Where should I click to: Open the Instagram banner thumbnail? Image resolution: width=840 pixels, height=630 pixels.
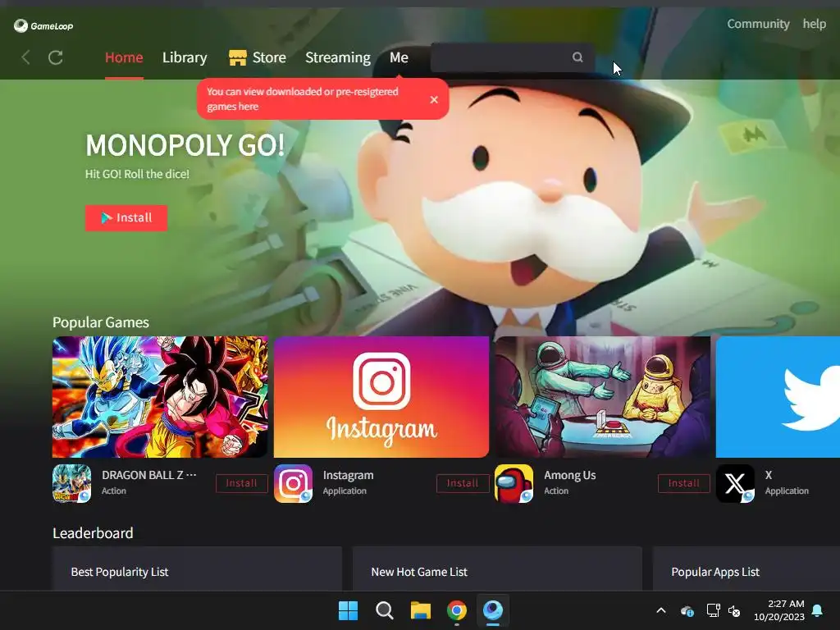381,397
